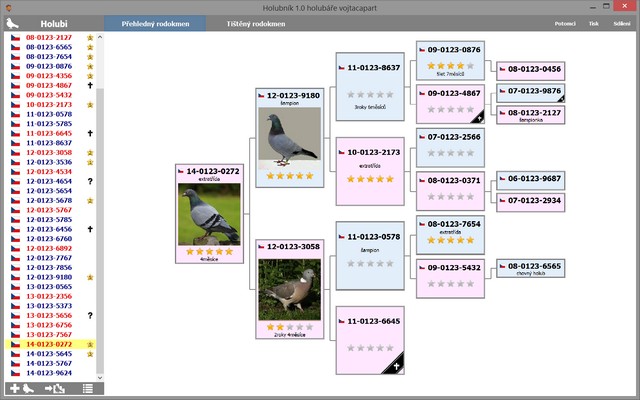Viewport: 640px width, 400px height.
Task: Click the Sdílení button
Action: click(x=620, y=22)
